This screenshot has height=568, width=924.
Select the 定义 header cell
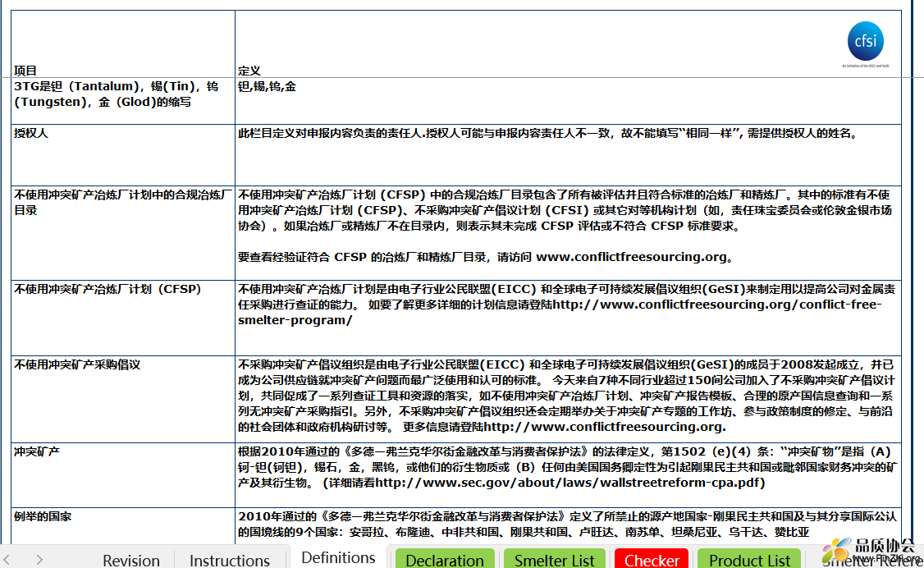coord(568,44)
